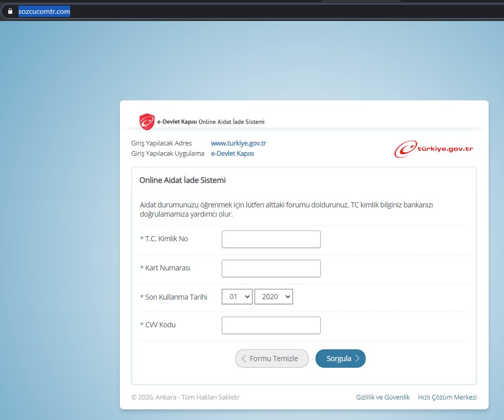Open the expiry year dropdown showing 2020
The image size is (504, 420).
[274, 297]
